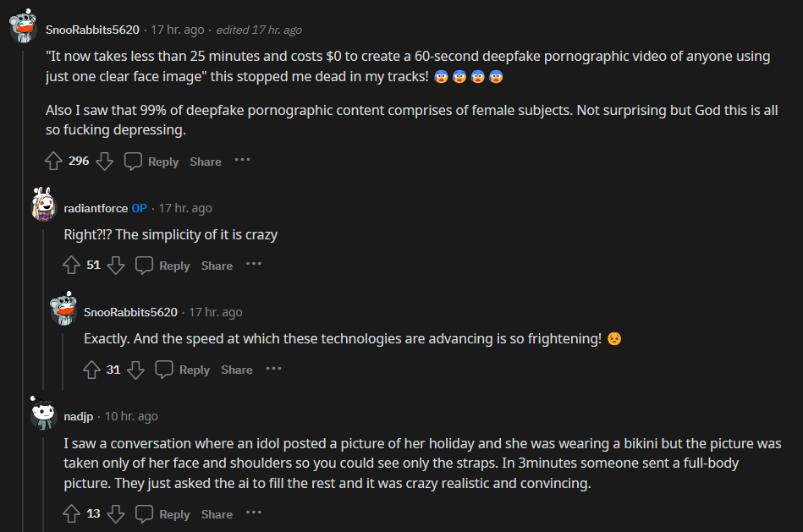This screenshot has height=532, width=803.
Task: Downvote the comment with 296 points
Action: click(104, 161)
